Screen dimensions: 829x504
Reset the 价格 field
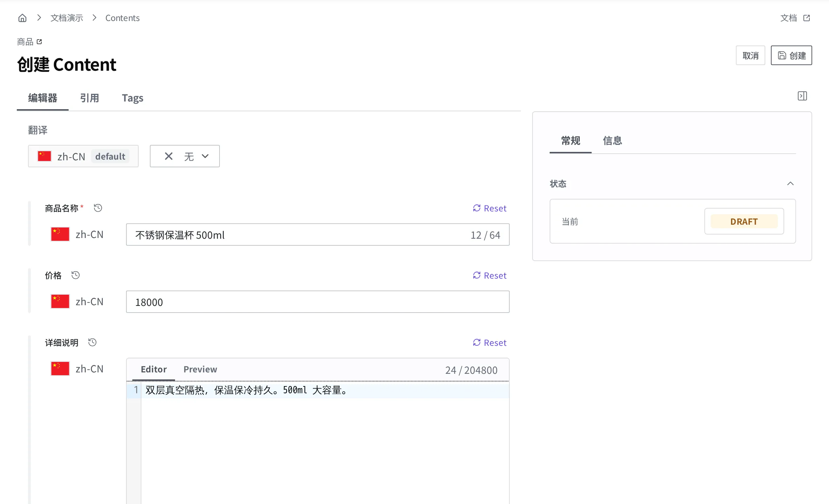tap(489, 275)
